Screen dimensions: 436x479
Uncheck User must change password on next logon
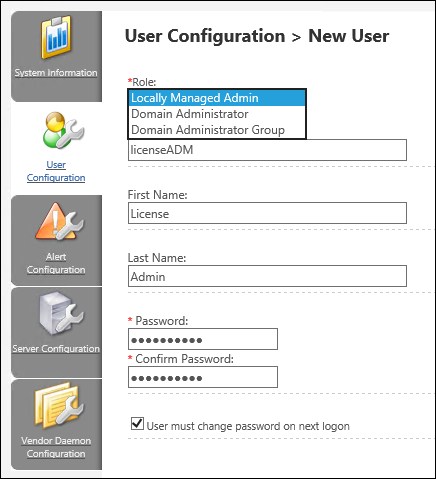[137, 423]
